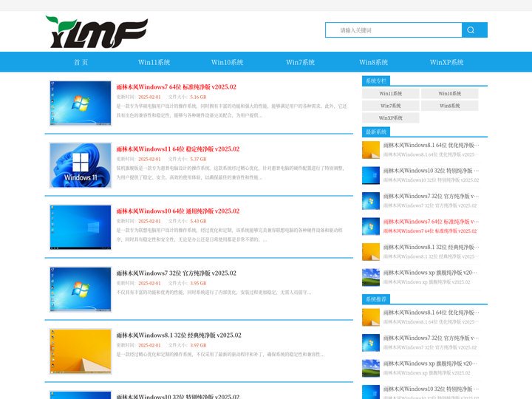Open title link 雨林木风Windows7 64位 标准纯净版 v2025.02
Screen dimensions: 532x399
(176, 87)
